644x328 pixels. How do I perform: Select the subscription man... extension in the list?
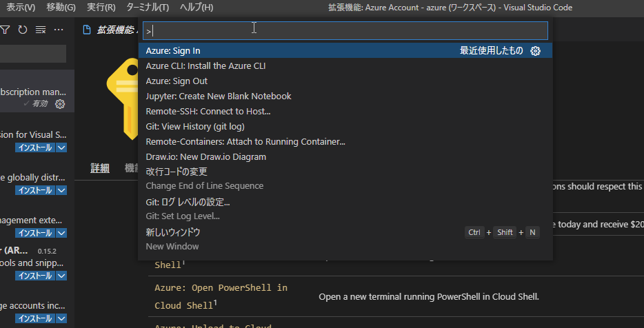tap(37, 91)
